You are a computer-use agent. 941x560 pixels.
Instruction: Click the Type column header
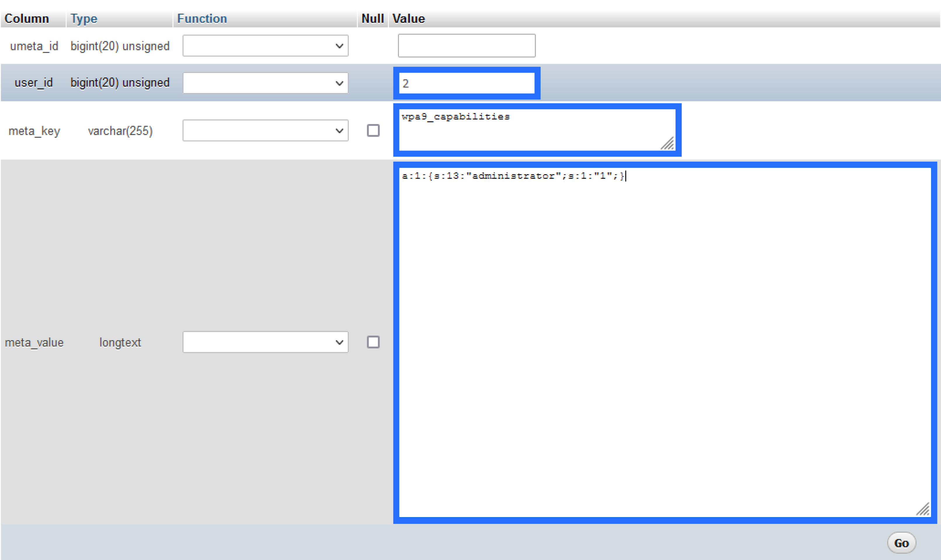[84, 18]
